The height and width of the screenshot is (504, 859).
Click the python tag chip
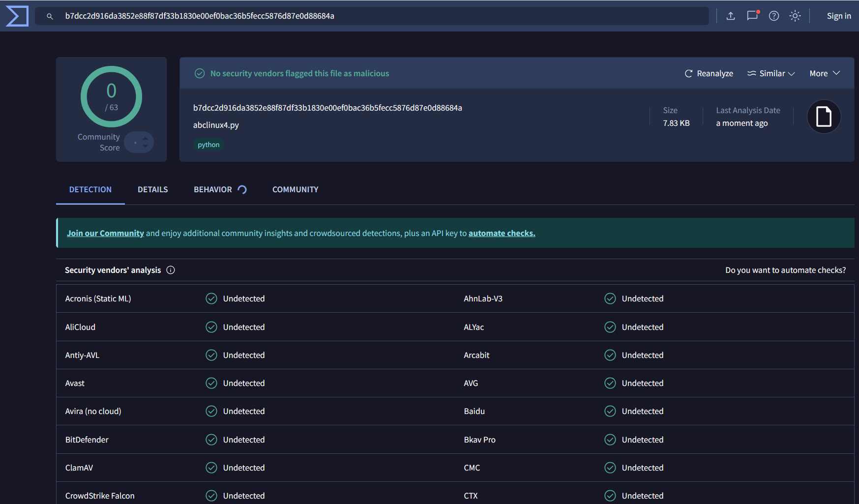pos(208,145)
